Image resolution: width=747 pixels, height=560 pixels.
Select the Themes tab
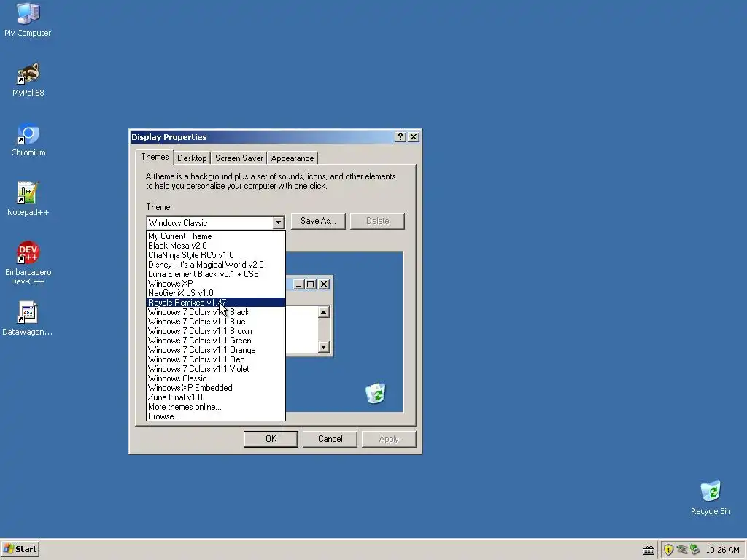[155, 157]
